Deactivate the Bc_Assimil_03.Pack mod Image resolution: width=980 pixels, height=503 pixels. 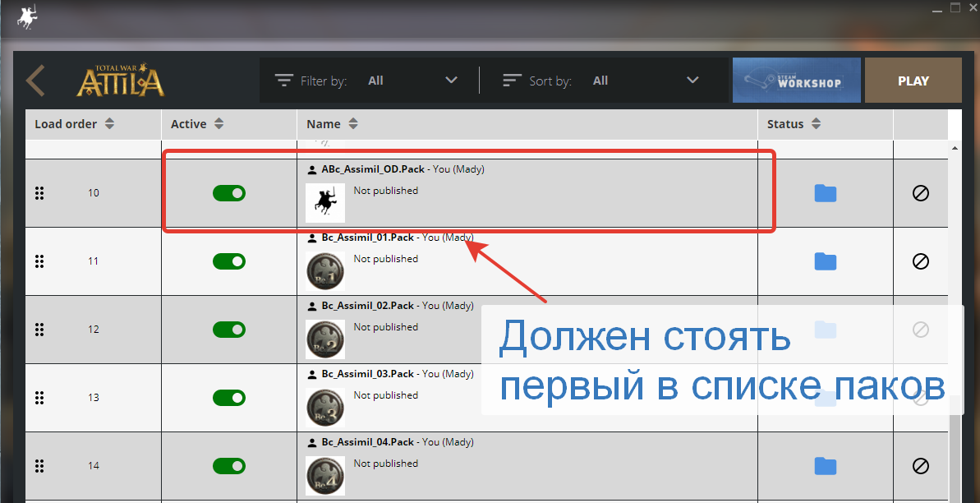click(228, 398)
